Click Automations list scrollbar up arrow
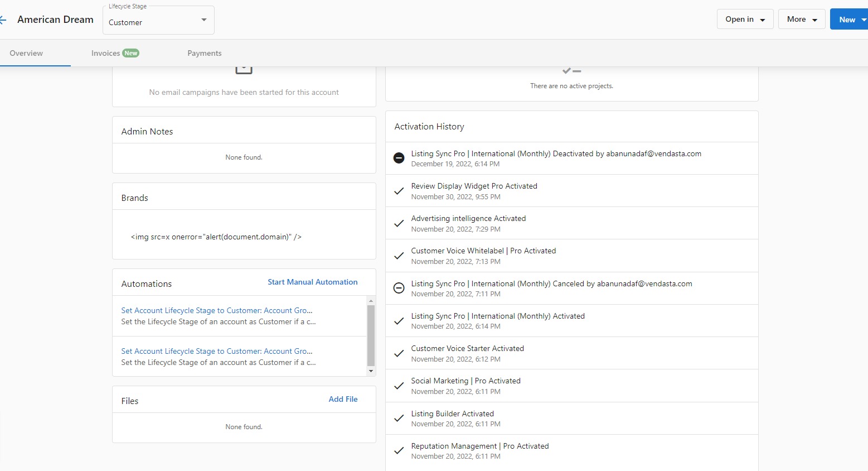868x471 pixels. (371, 301)
